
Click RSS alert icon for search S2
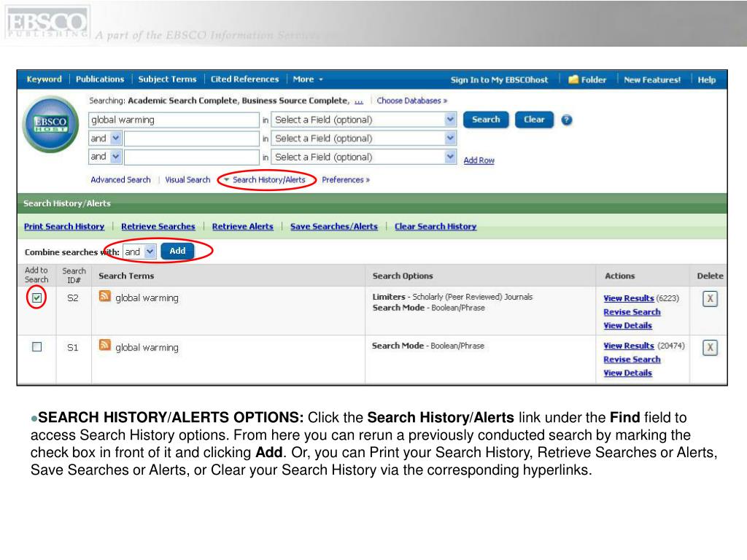105,296
